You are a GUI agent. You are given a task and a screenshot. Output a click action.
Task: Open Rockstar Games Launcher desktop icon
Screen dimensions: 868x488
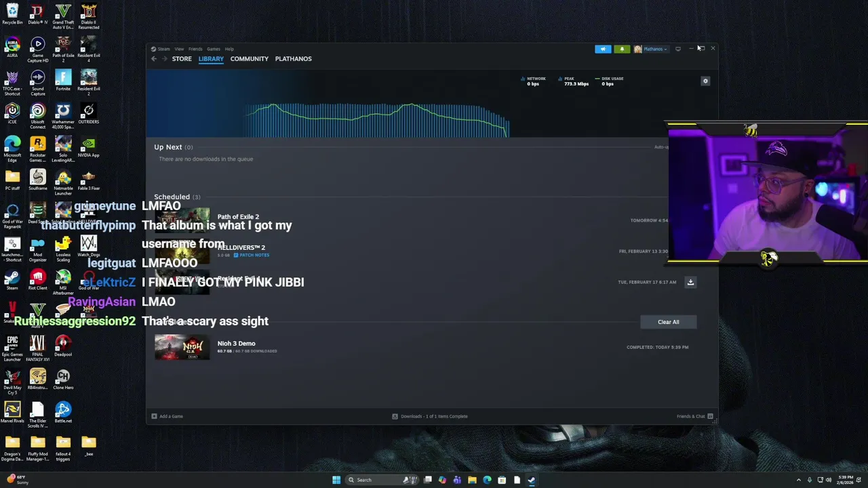tap(37, 150)
